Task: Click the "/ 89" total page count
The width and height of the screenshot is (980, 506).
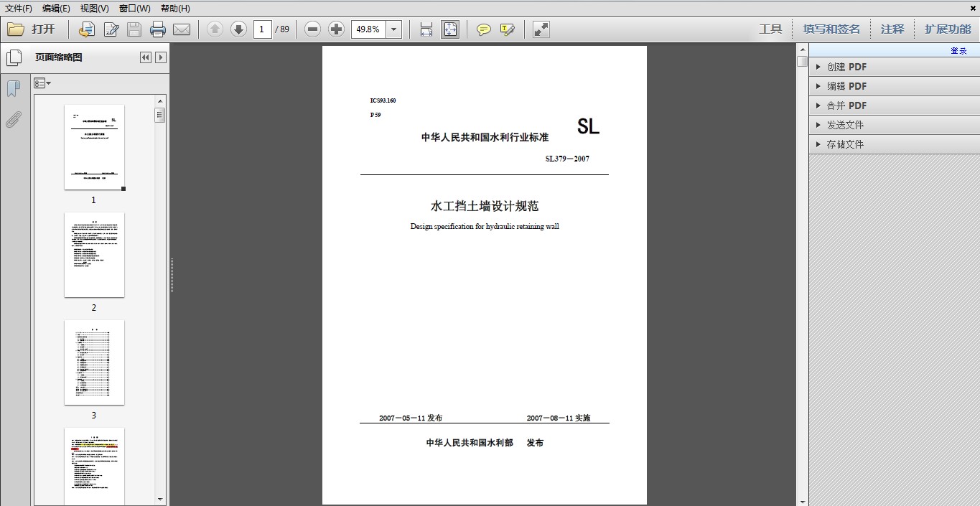Action: tap(282, 29)
